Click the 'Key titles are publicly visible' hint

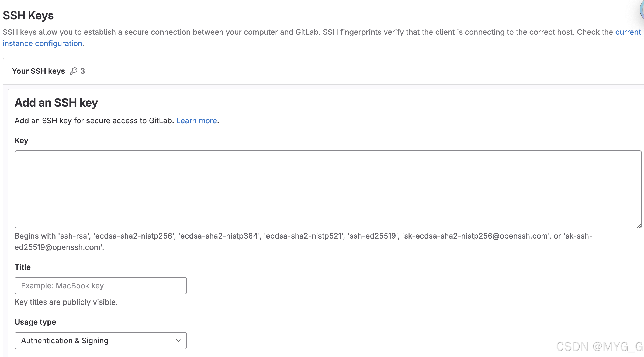point(66,302)
